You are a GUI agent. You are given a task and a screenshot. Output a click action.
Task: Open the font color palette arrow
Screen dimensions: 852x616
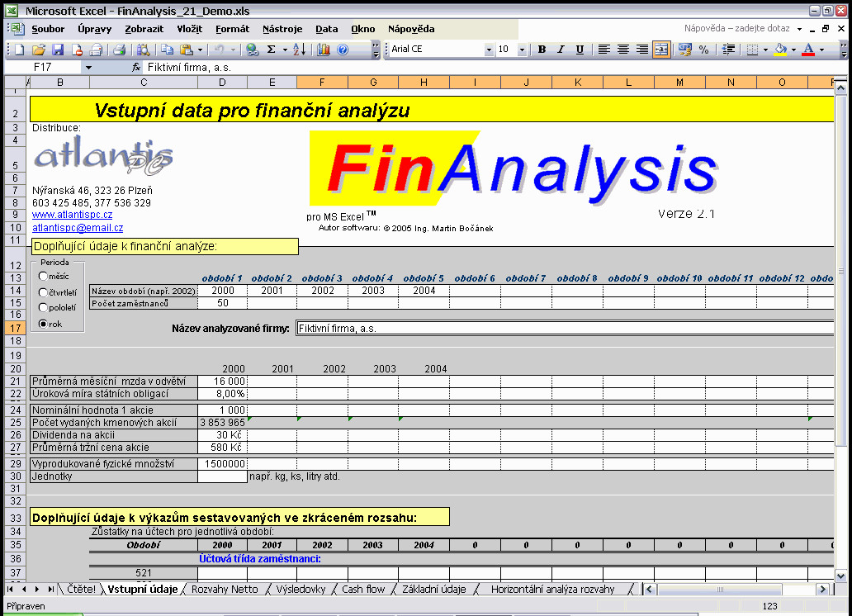click(x=821, y=50)
